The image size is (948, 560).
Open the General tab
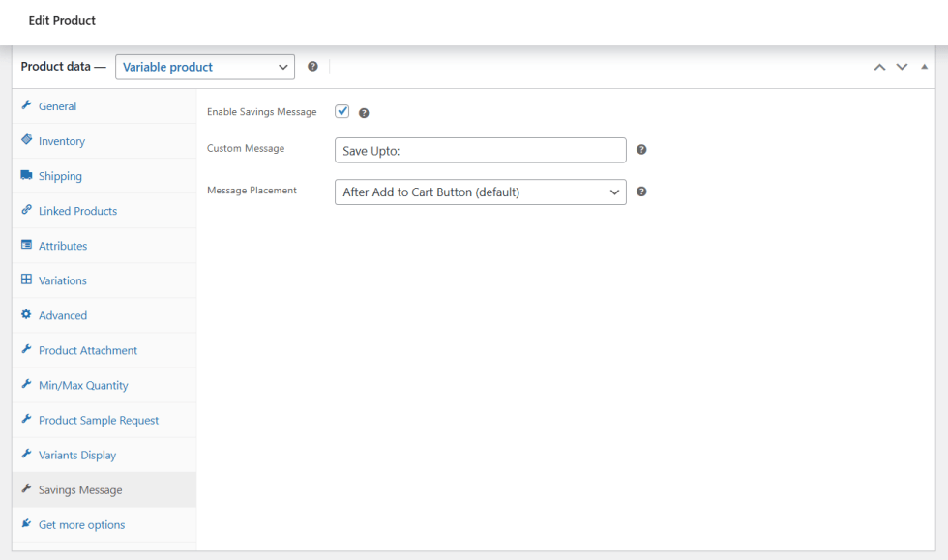click(x=57, y=106)
